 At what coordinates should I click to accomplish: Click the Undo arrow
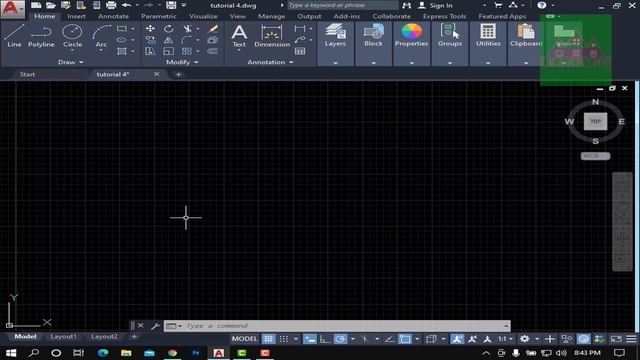(127, 5)
